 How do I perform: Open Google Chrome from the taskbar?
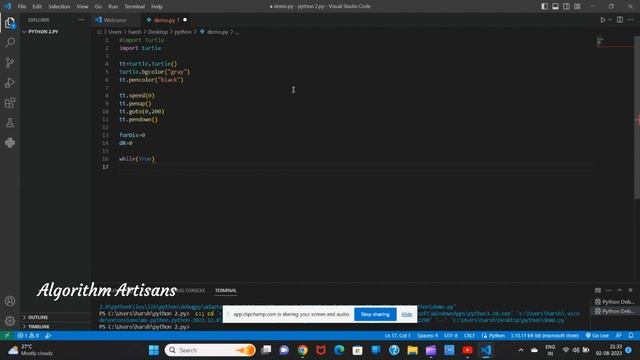(302, 350)
